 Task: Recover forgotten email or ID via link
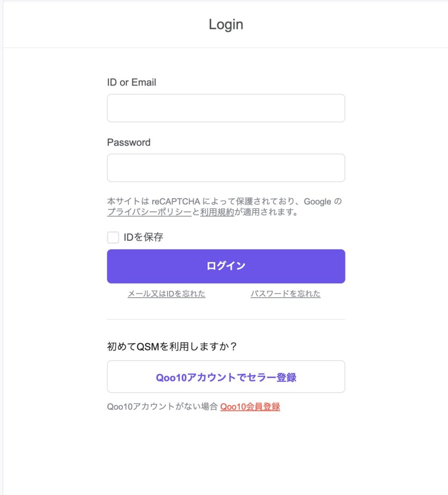(167, 294)
